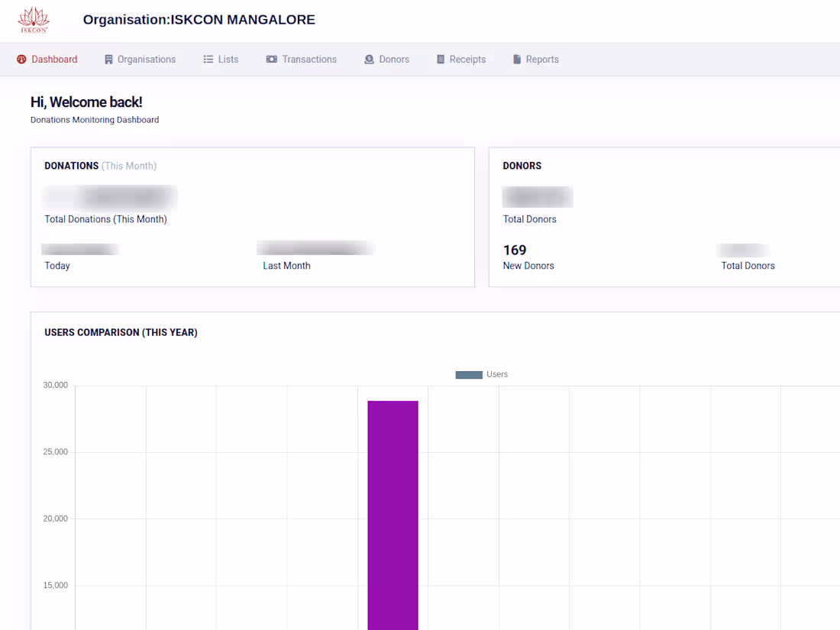The width and height of the screenshot is (840, 630).
Task: Click the Donations Monitoring Dashboard subtitle
Action: point(95,120)
